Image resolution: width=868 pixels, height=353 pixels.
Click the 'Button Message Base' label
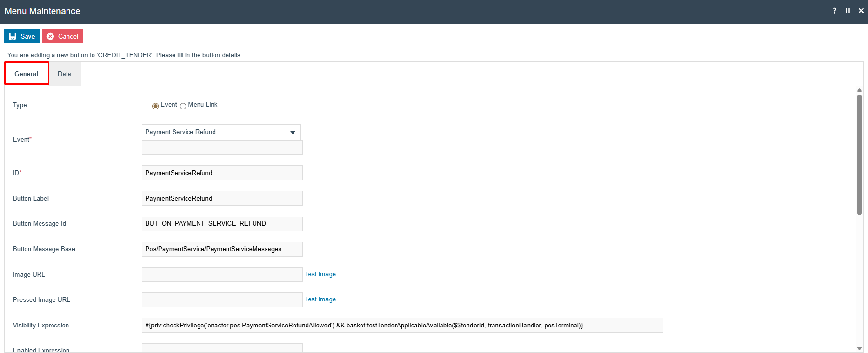tap(44, 249)
